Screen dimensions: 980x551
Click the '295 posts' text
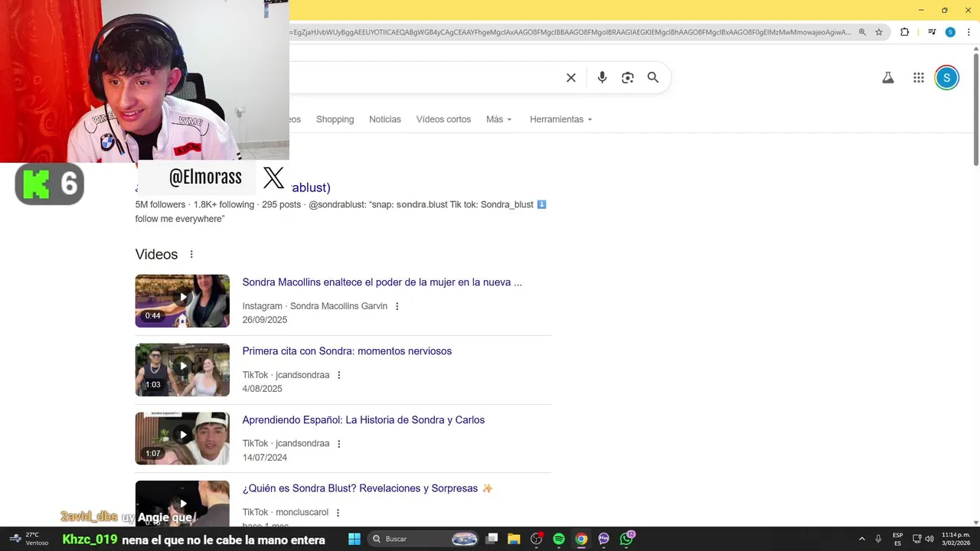281,205
